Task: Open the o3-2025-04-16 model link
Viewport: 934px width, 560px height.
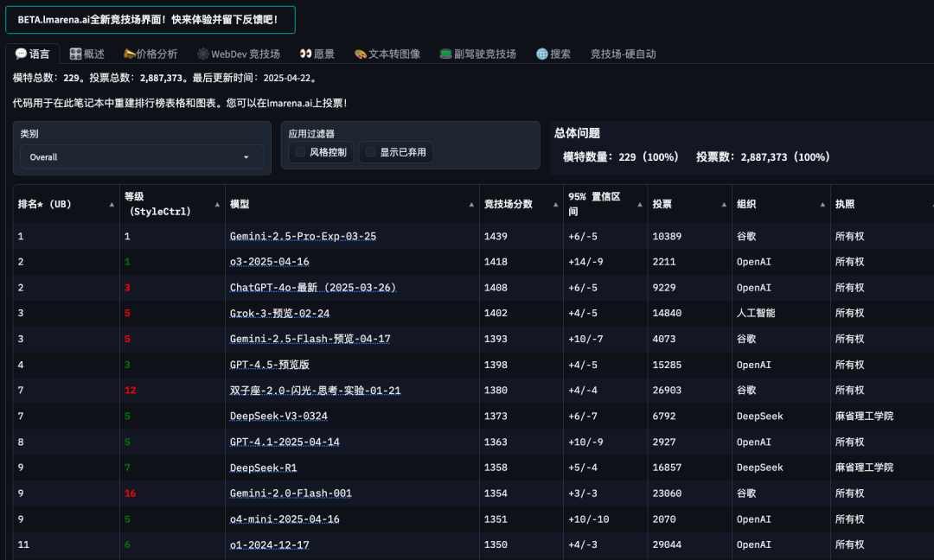Action: point(269,262)
